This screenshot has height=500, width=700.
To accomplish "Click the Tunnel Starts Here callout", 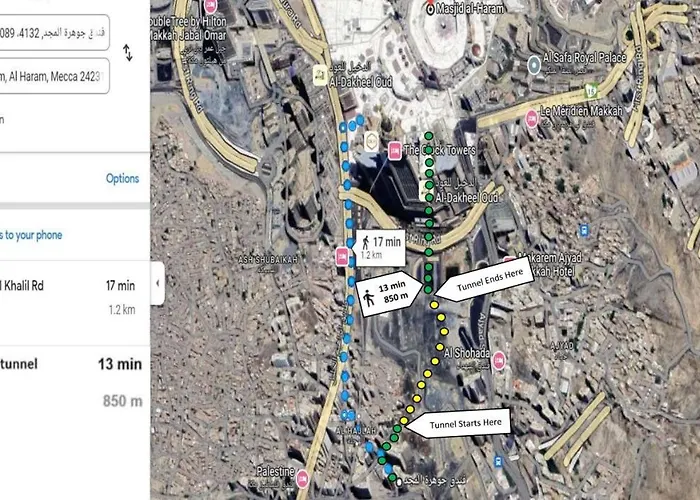I will point(459,423).
